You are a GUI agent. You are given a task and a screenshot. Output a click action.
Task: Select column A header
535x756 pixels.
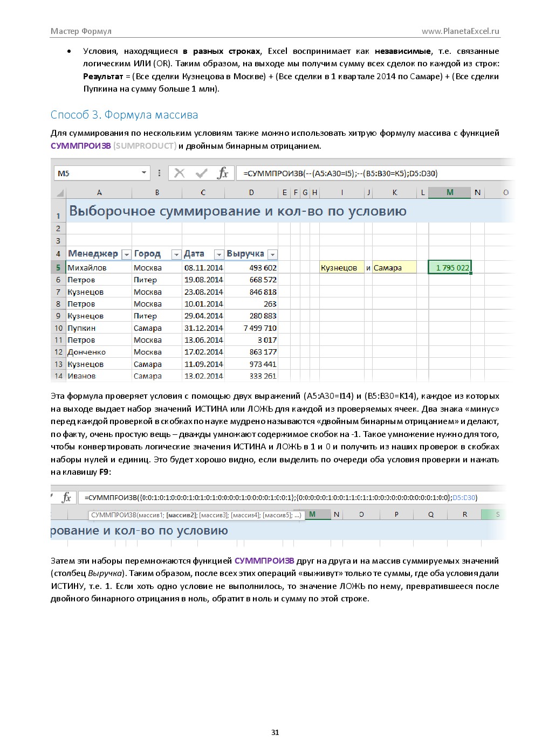coord(99,192)
